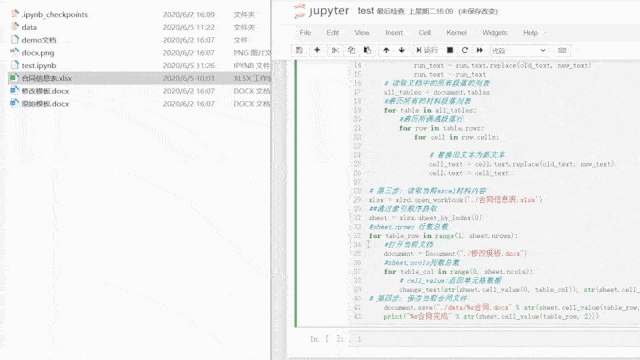Click the Excel icon of 合同信息表.xlsx

14,78
